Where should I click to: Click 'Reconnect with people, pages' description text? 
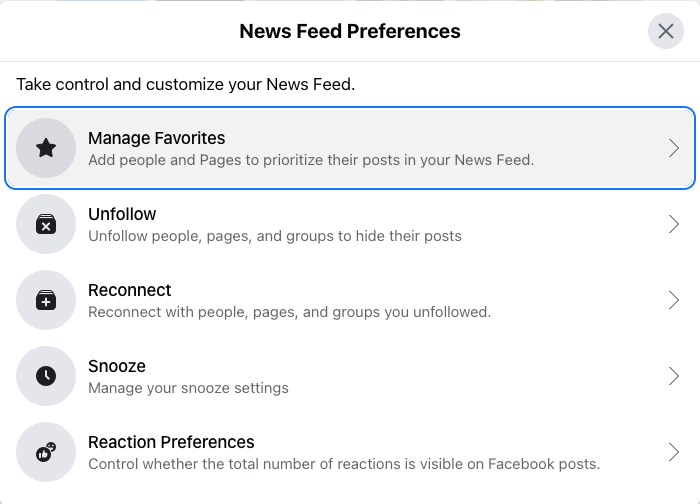289,312
